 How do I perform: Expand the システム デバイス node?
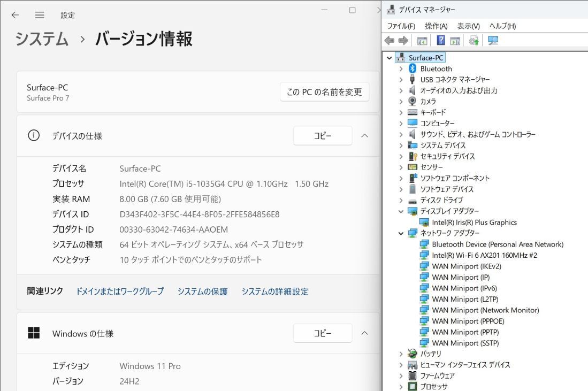click(401, 145)
